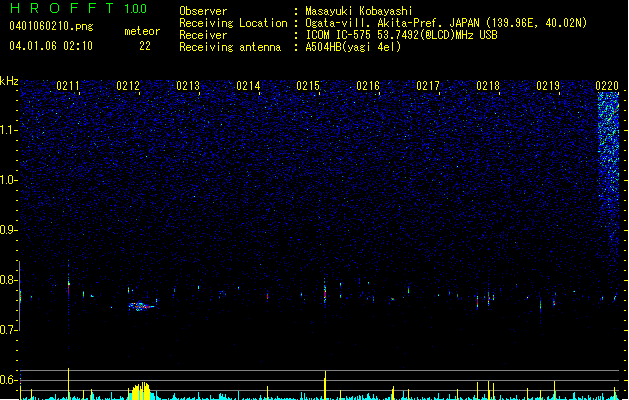Click the wide yellow power burst under 0212
The height and width of the screenshot is (400, 629).
tap(140, 391)
